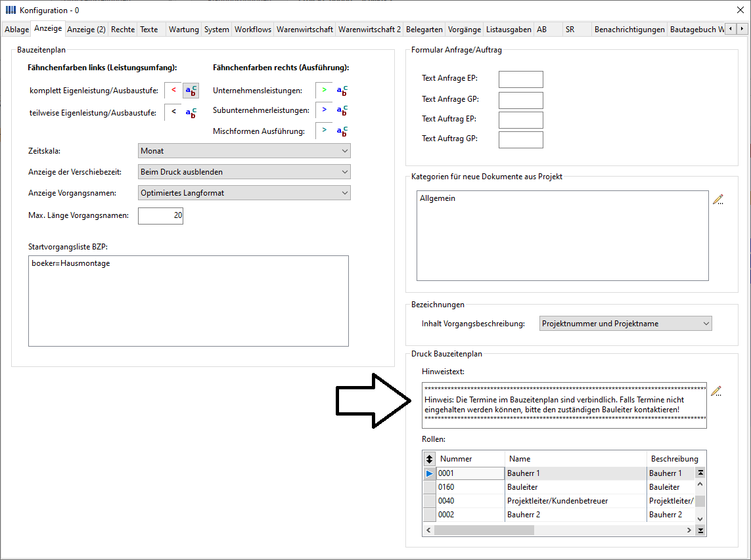
Task: Click the current-row arrow marker beside 0001
Action: [429, 473]
